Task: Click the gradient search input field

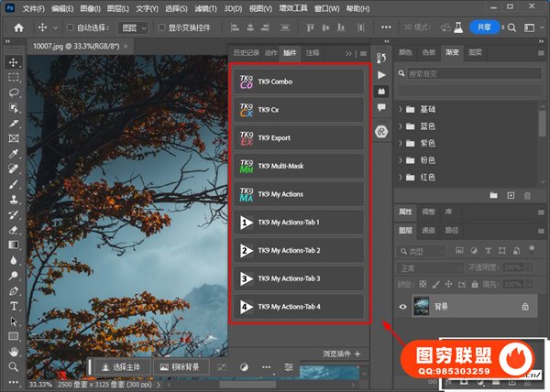Action: [x=471, y=75]
